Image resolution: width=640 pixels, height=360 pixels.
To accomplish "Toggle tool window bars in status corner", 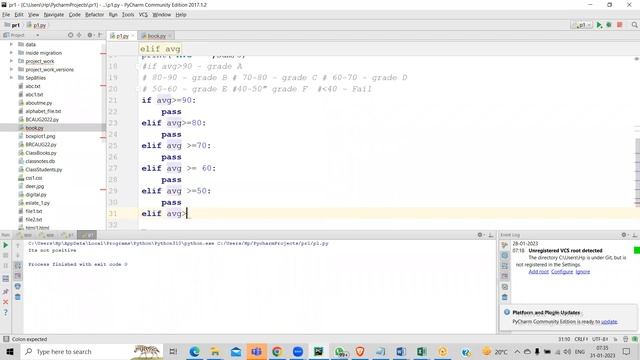I will click(6, 339).
